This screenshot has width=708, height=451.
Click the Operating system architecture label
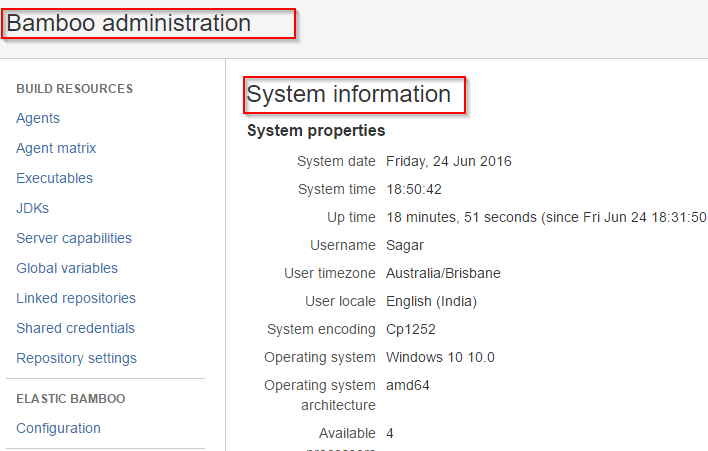(x=320, y=395)
